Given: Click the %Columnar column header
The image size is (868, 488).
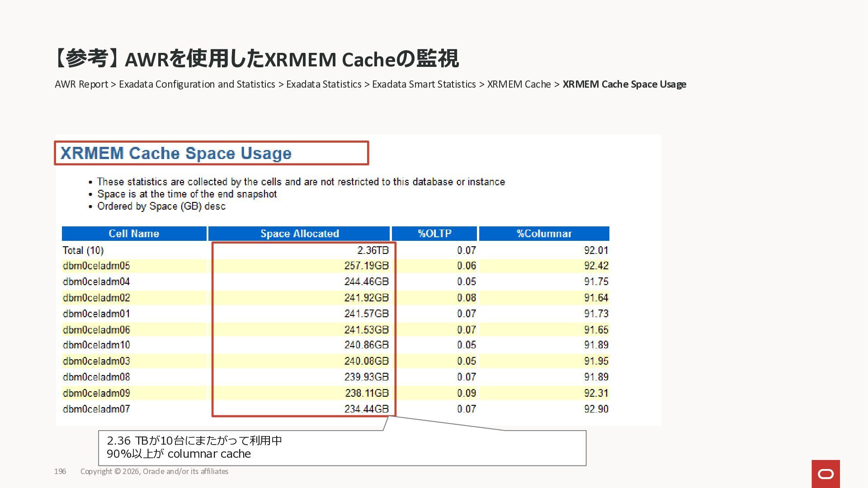Looking at the screenshot, I should click(544, 234).
